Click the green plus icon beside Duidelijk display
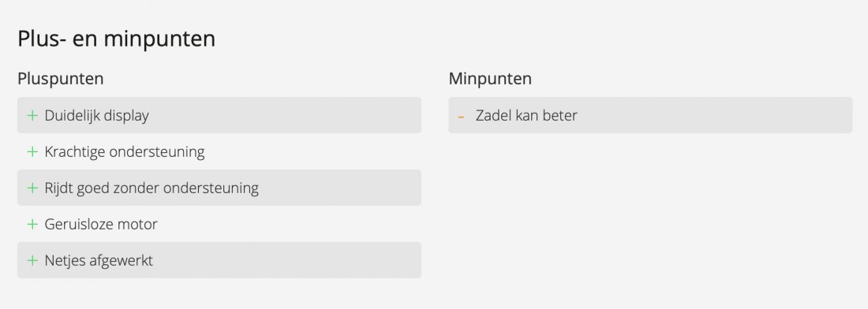Screen dimensions: 868x309 click(32, 115)
